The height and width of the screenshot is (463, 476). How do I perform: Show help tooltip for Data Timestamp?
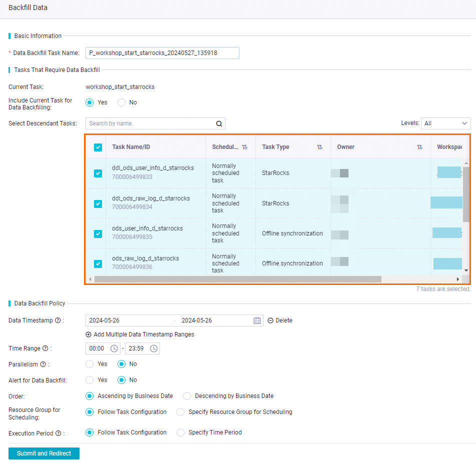(x=57, y=320)
